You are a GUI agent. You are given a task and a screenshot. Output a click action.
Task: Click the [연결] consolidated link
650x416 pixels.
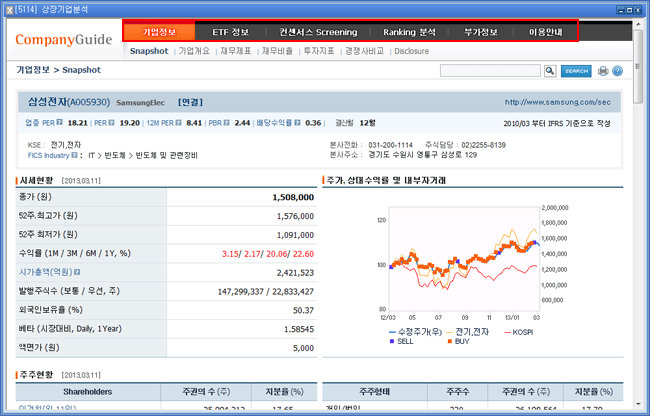[190, 102]
